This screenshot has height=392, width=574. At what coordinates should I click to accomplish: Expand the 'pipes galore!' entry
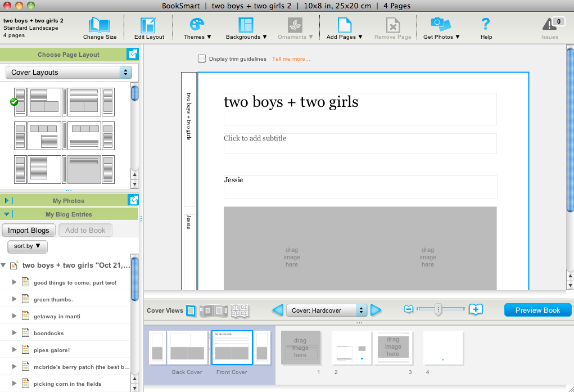tap(14, 349)
